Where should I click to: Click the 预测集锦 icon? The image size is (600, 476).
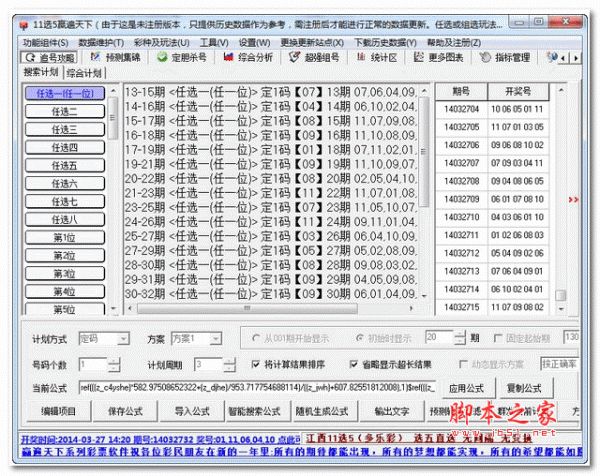(95, 57)
